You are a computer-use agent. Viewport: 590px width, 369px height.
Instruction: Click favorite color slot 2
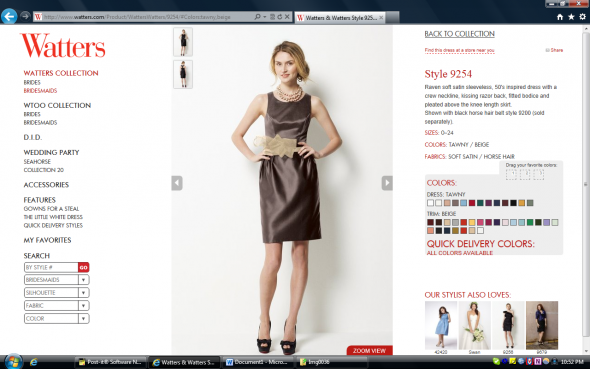click(x=525, y=174)
